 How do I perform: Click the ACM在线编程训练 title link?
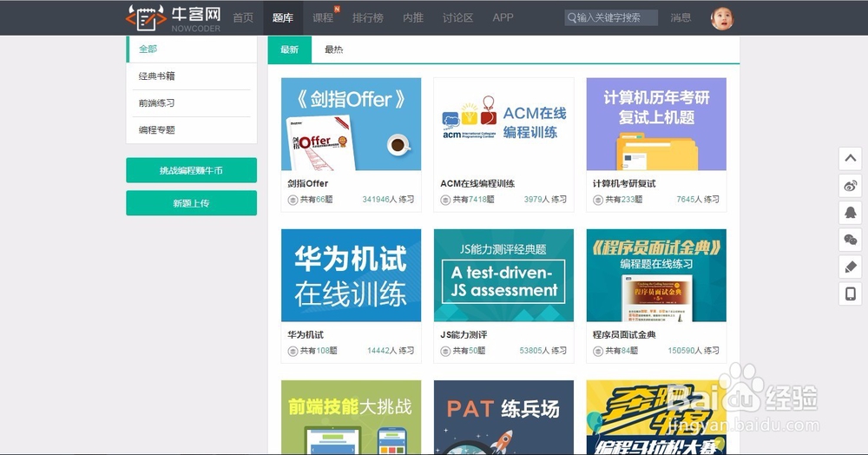click(x=477, y=184)
